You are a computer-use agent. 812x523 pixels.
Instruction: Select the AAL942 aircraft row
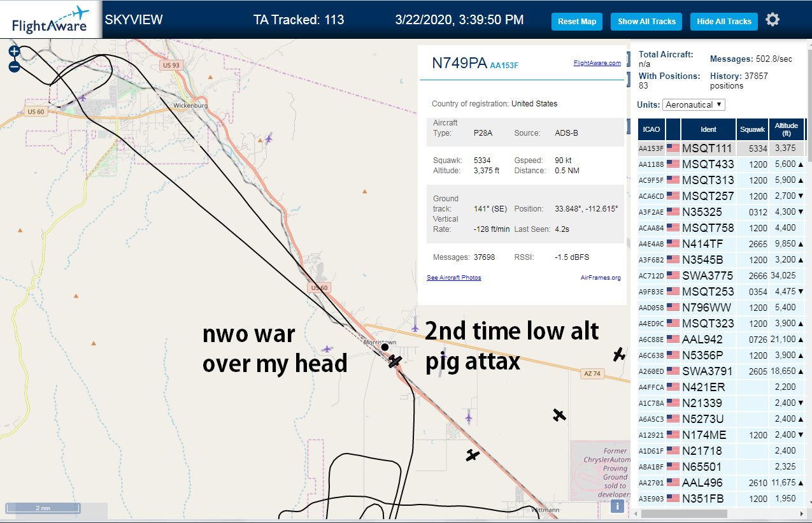click(721, 340)
